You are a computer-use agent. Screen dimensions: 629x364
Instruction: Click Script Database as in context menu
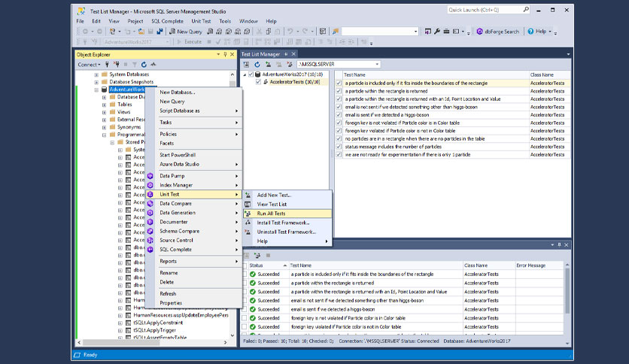coord(194,111)
